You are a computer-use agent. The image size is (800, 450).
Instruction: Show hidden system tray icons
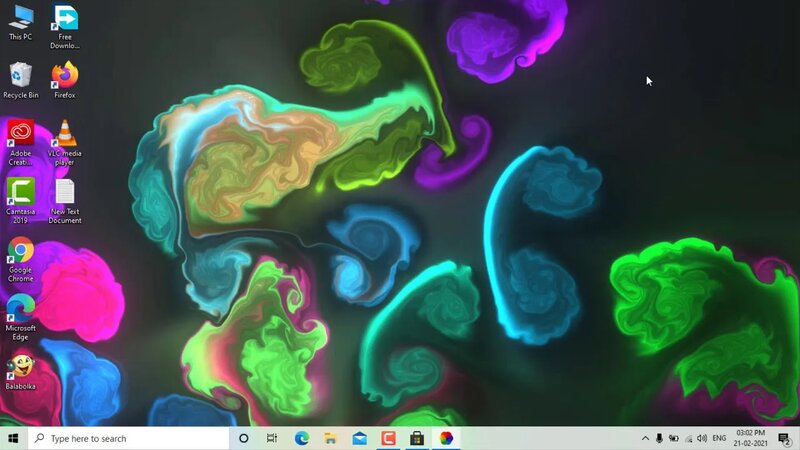click(645, 438)
